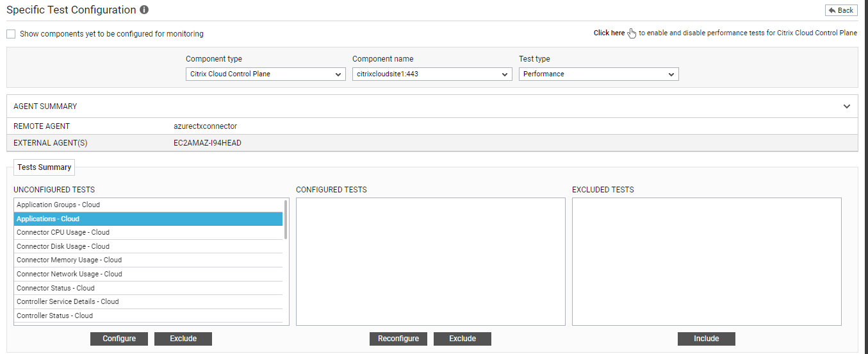Click the Reconfigure button
Image resolution: width=868 pixels, height=354 pixels.
[398, 339]
